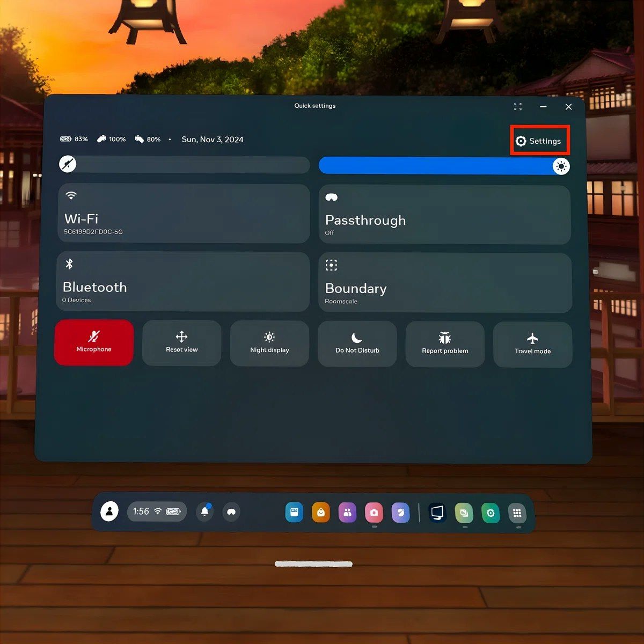The image size is (644, 644).
Task: Launch the Camera app from the taskbar
Action: (x=374, y=513)
